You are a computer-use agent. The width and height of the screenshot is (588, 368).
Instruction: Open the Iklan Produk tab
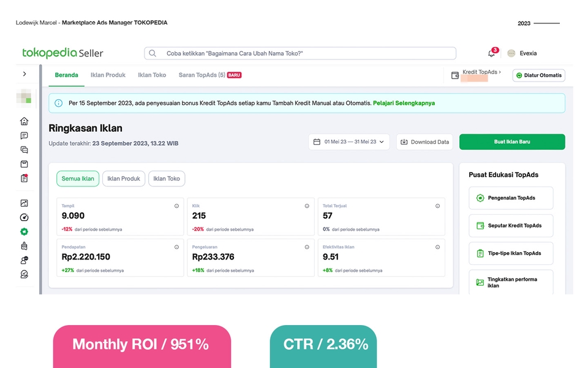point(108,75)
